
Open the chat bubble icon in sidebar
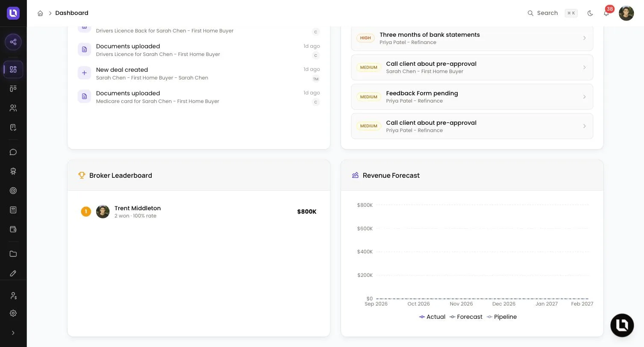[x=13, y=152]
